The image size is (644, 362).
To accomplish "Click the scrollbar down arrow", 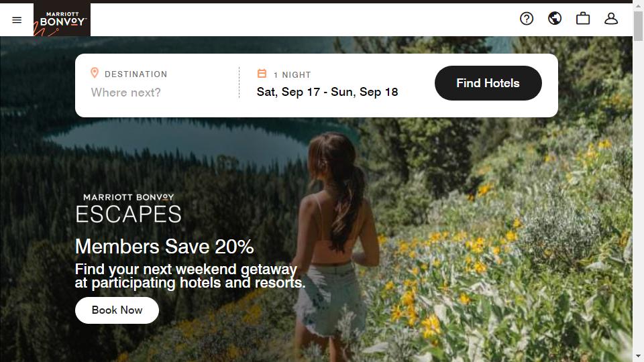I will click(x=638, y=356).
